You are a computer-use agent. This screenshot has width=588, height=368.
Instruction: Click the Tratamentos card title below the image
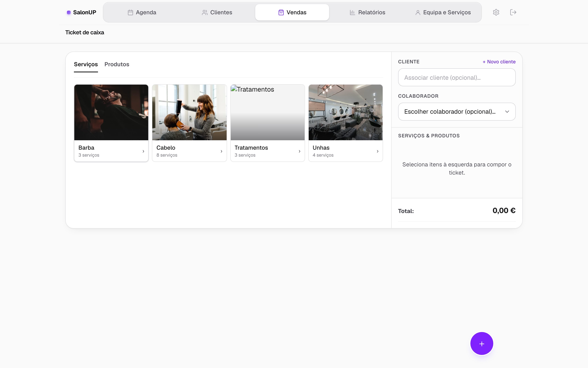[x=251, y=148]
